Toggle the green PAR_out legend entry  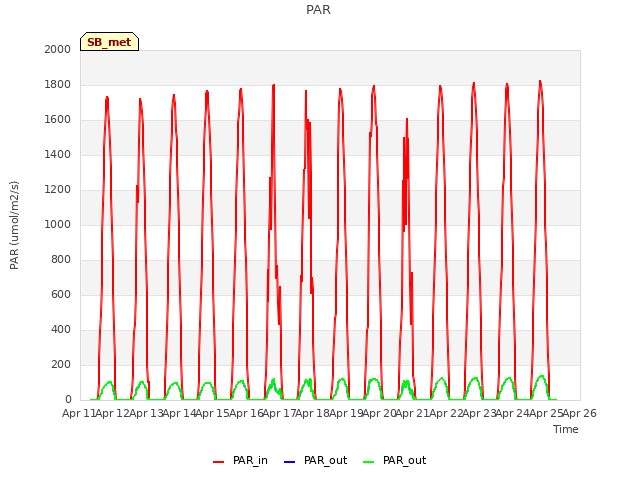coord(394,460)
